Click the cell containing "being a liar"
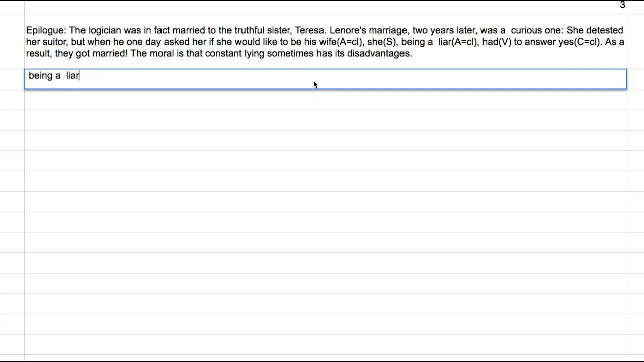The image size is (644, 362). (x=326, y=79)
